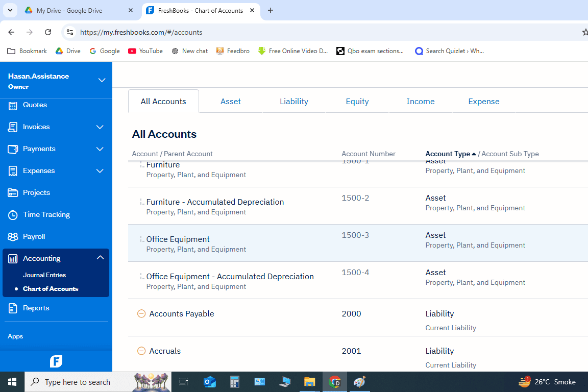Click the Windows taskbar search box
Screen dimensions: 588x392
pyautogui.click(x=98, y=382)
